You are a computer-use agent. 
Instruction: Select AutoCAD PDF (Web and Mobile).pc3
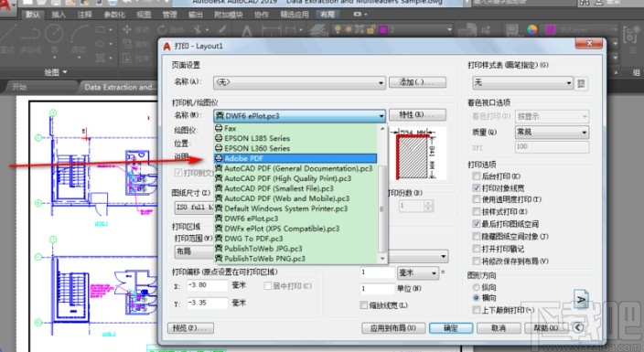(x=295, y=198)
